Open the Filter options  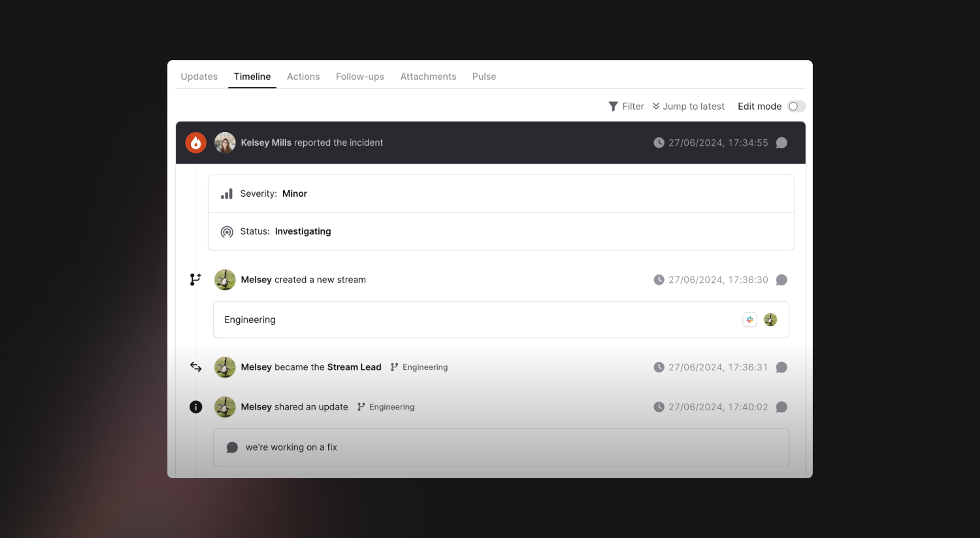[x=626, y=106]
